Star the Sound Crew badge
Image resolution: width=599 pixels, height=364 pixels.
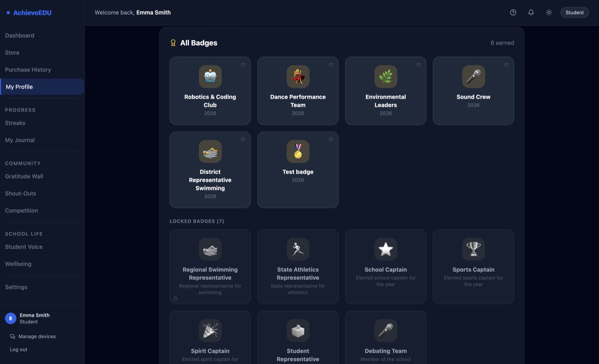point(506,64)
